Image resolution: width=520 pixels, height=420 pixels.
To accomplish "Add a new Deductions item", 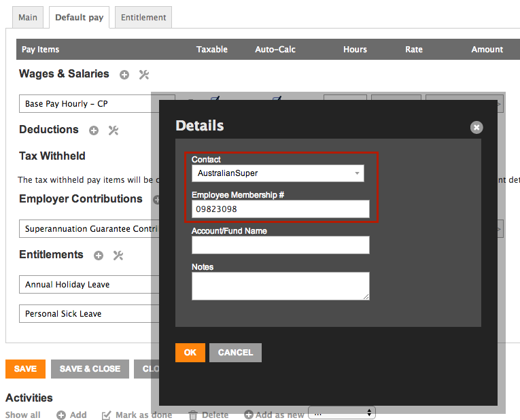I will 94,130.
